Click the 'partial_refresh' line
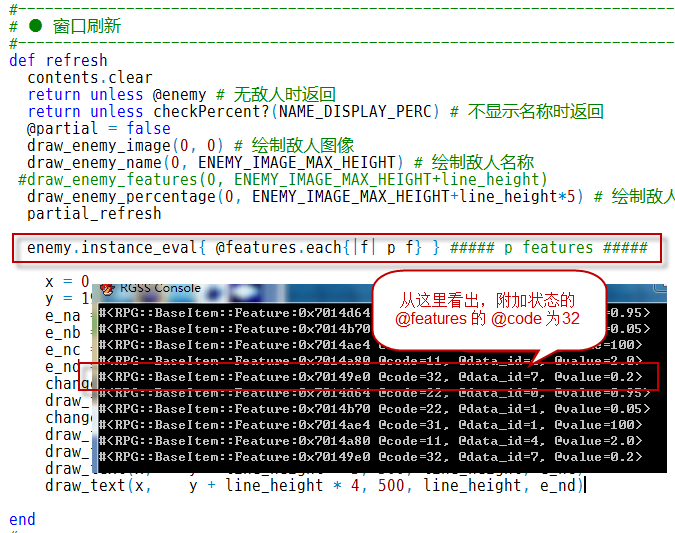 click(94, 214)
